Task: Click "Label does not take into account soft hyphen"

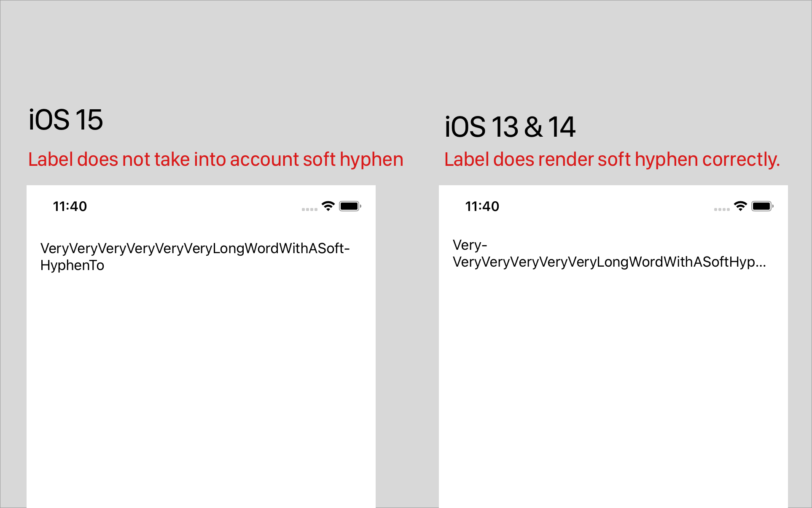Action: coord(216,159)
